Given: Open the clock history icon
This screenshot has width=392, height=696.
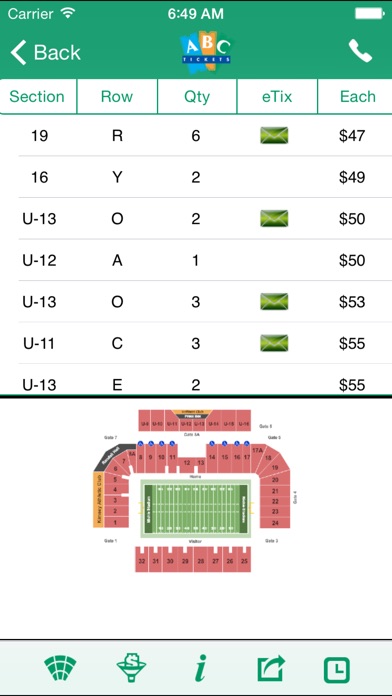Looking at the screenshot, I should [x=337, y=670].
